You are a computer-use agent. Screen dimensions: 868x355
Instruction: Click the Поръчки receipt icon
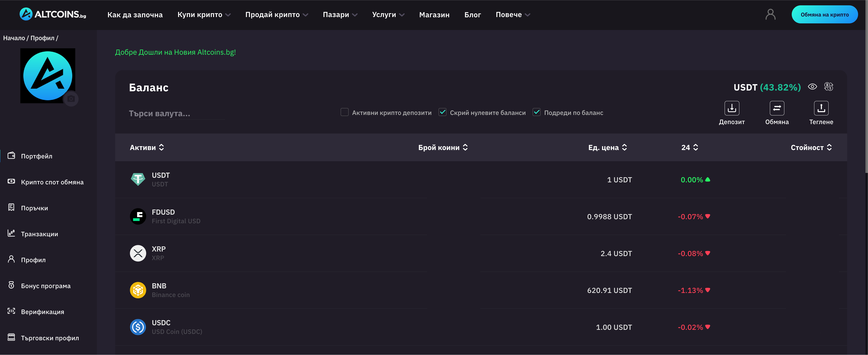pos(11,207)
